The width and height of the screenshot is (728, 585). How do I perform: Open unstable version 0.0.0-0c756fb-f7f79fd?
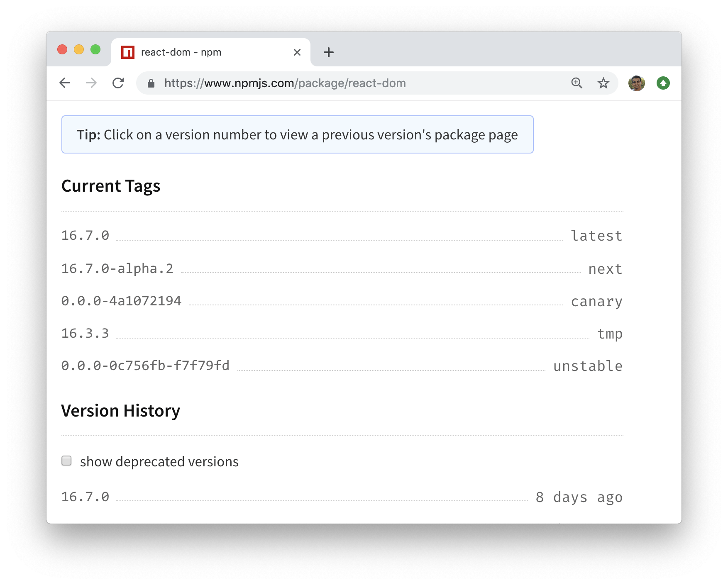pyautogui.click(x=145, y=366)
